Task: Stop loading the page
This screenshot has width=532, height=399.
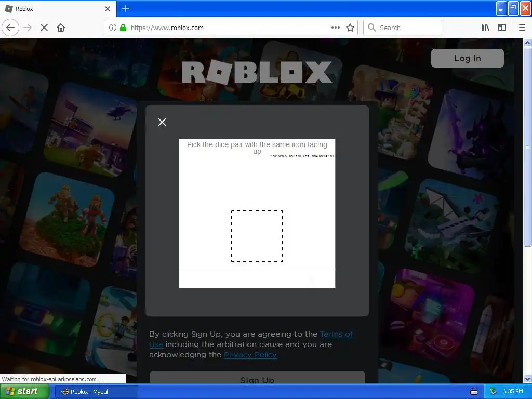Action: coord(44,28)
